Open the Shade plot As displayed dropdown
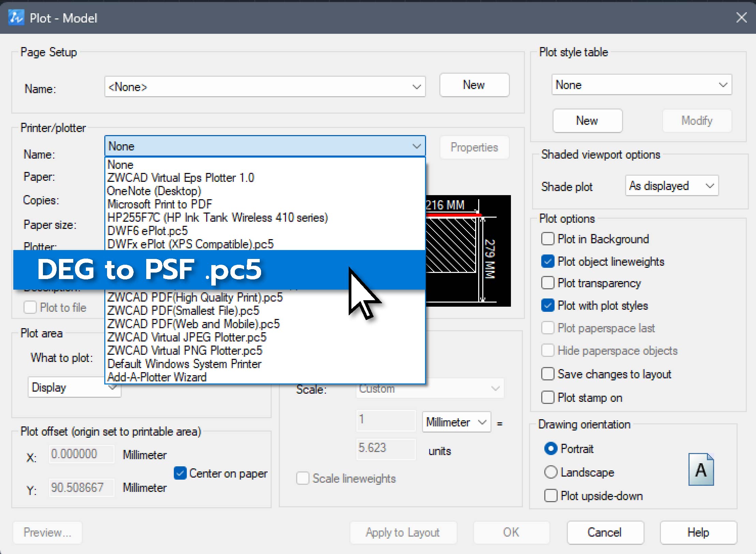Viewport: 756px width, 554px height. point(672,186)
